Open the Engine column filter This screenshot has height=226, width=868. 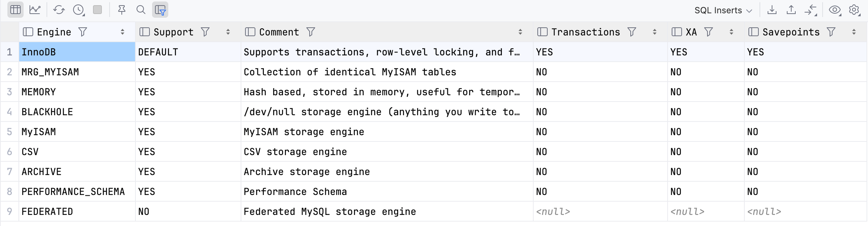83,32
